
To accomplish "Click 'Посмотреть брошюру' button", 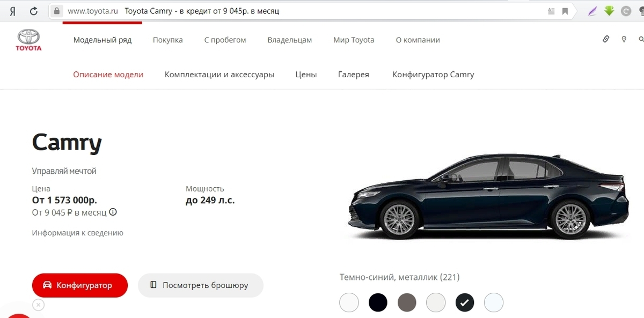I will (x=201, y=285).
